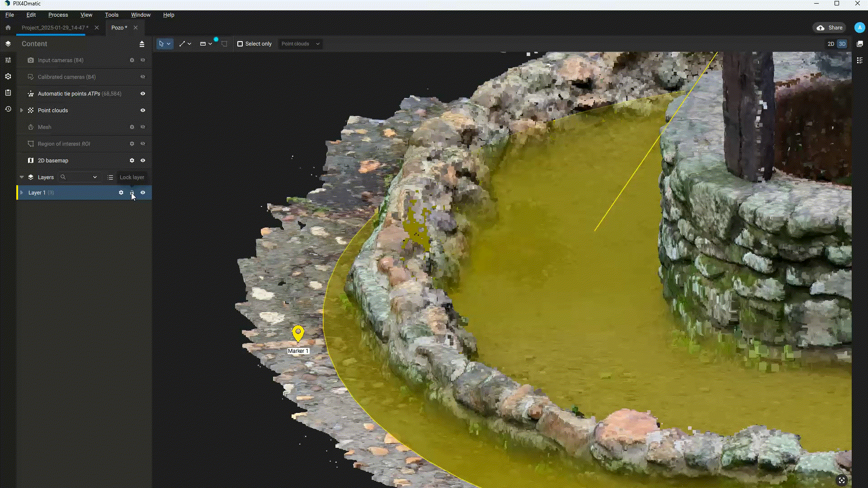Open the Point clouds selection dropdown

tap(300, 44)
